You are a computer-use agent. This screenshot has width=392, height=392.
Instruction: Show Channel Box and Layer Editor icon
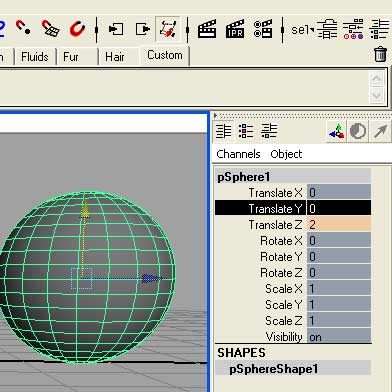click(x=269, y=131)
